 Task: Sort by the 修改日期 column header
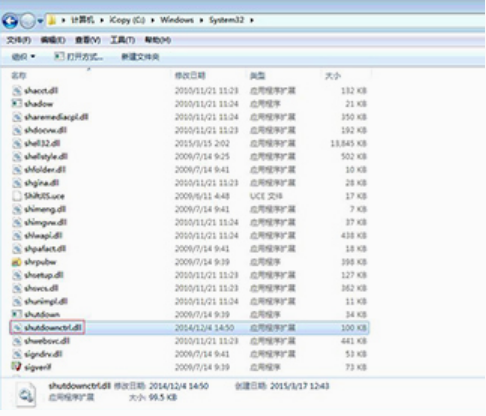tap(190, 76)
